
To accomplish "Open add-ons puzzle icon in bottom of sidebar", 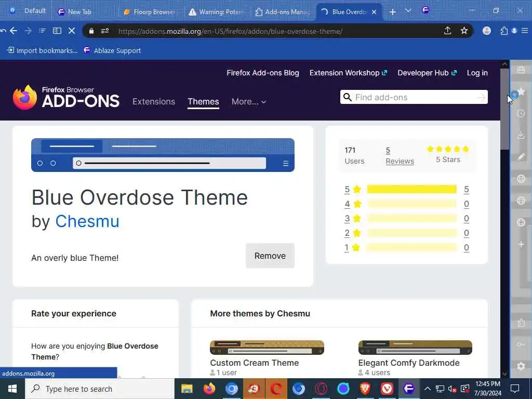I will point(521,323).
